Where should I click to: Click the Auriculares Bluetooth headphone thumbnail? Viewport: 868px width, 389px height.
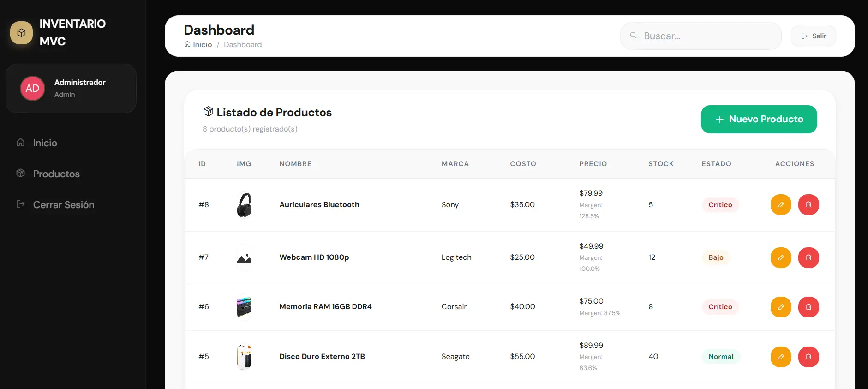(x=244, y=205)
